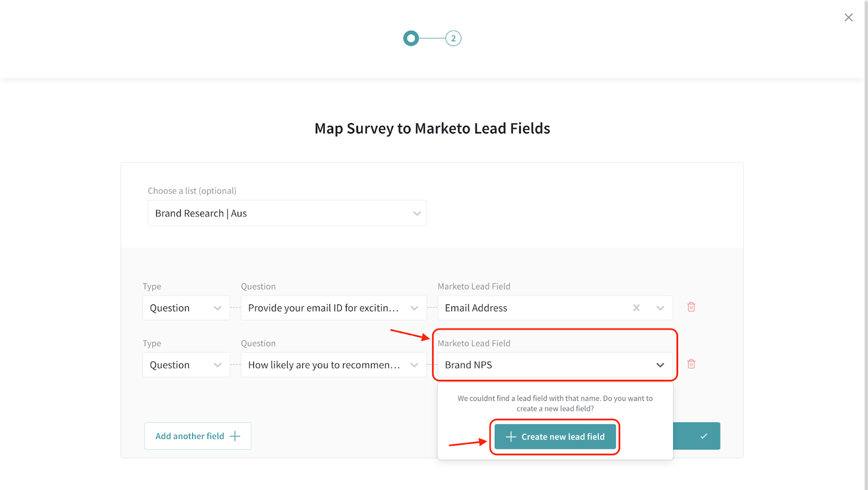868x490 pixels.
Task: Close the Marketo mapping dialog
Action: coord(848,18)
